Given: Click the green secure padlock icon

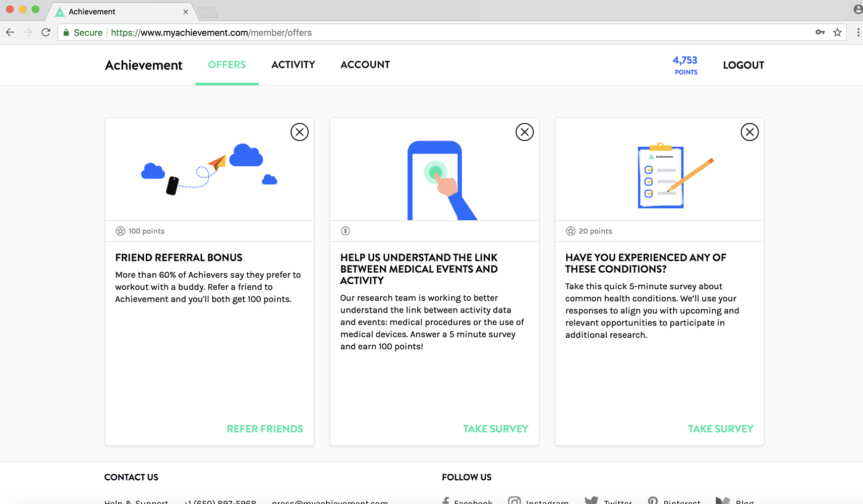Looking at the screenshot, I should click(x=66, y=33).
